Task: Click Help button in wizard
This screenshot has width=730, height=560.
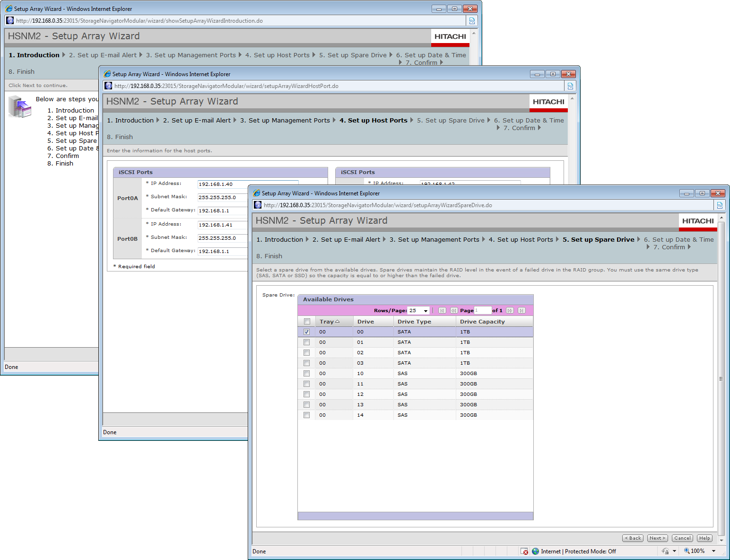Action: click(704, 538)
